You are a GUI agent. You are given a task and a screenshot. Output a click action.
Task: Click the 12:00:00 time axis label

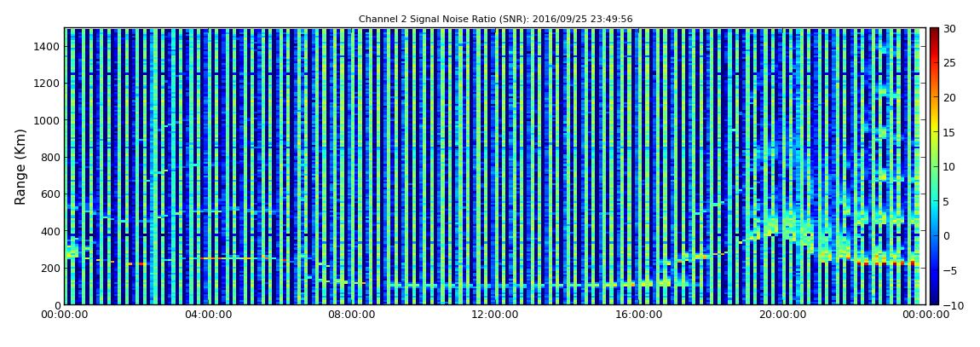click(494, 315)
